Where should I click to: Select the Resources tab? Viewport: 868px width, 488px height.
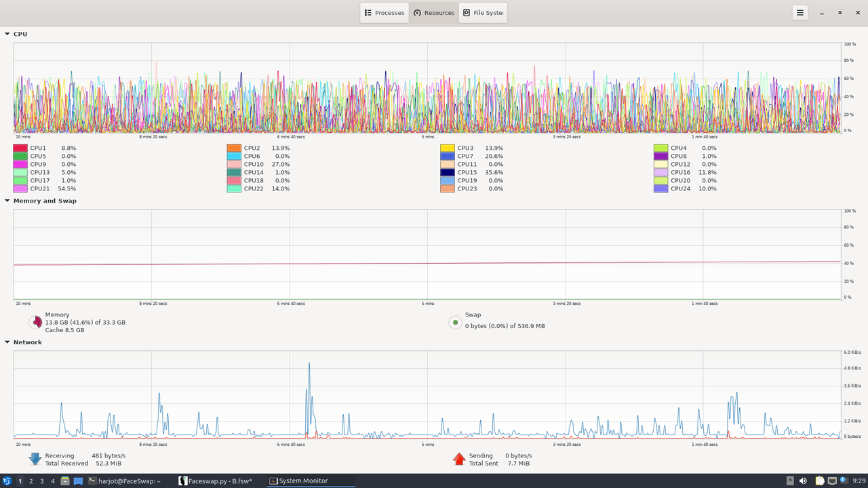[x=434, y=13]
